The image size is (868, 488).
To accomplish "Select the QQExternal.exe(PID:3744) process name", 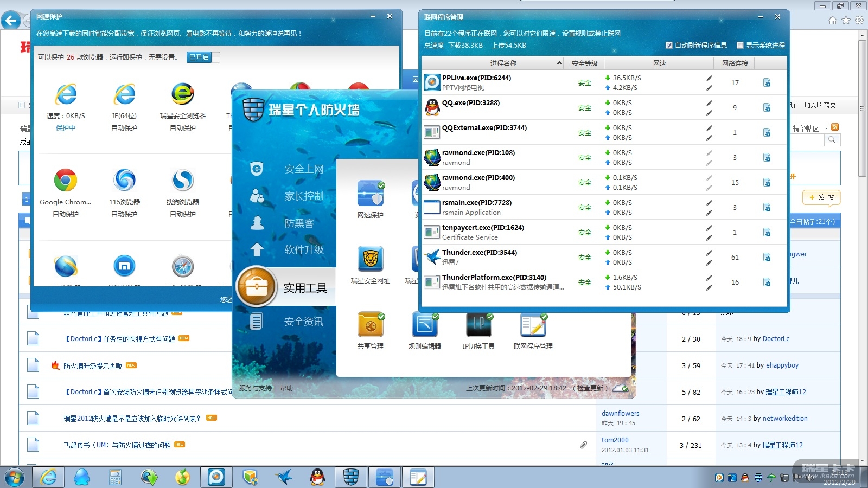I will tap(484, 128).
